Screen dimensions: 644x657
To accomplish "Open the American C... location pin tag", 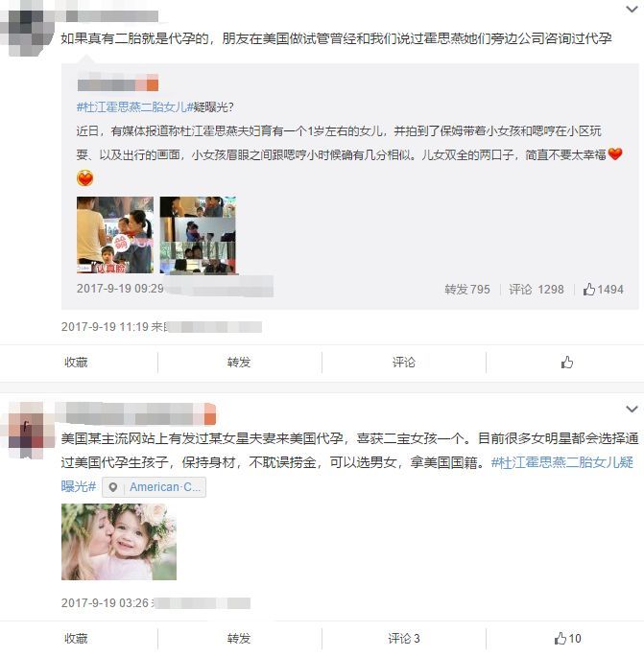I will [x=154, y=487].
